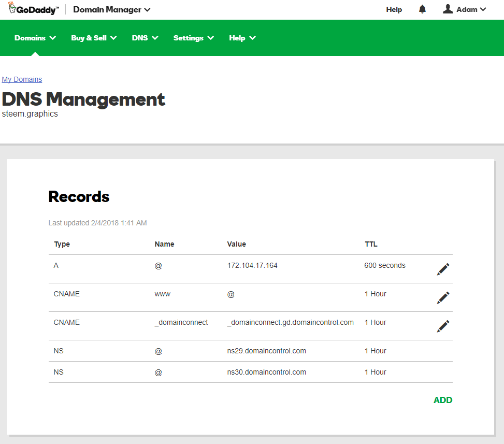This screenshot has width=504, height=444.
Task: Open the DNS menu
Action: coord(145,38)
